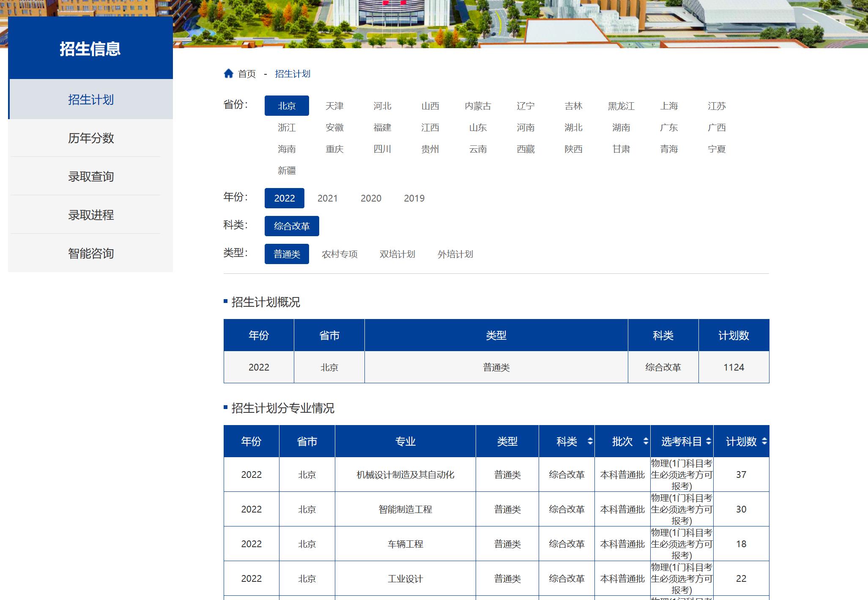Go to 智能咨询 in sidebar

pos(90,254)
